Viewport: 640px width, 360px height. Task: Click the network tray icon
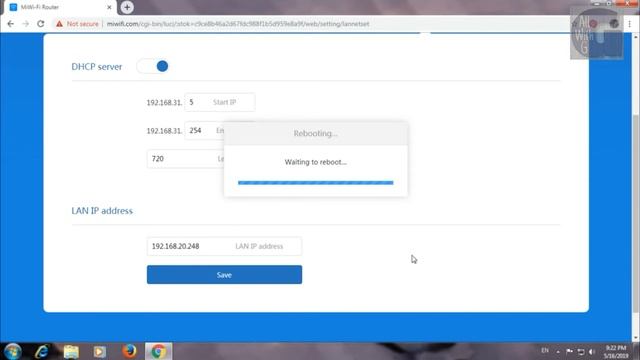click(x=581, y=351)
